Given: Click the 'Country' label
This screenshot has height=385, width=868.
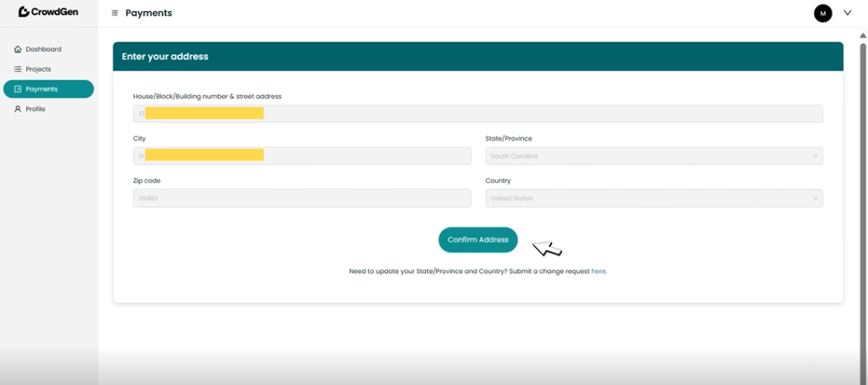Looking at the screenshot, I should pyautogui.click(x=498, y=181).
